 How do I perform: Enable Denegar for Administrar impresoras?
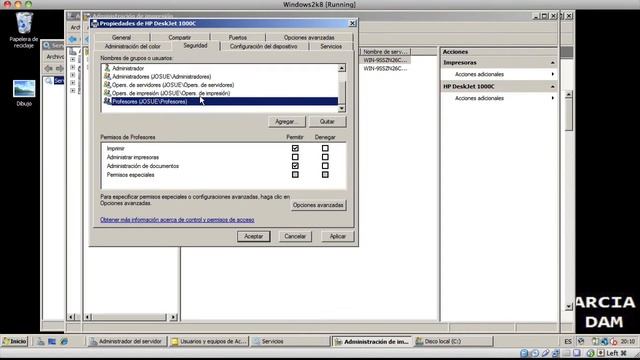[x=325, y=157]
